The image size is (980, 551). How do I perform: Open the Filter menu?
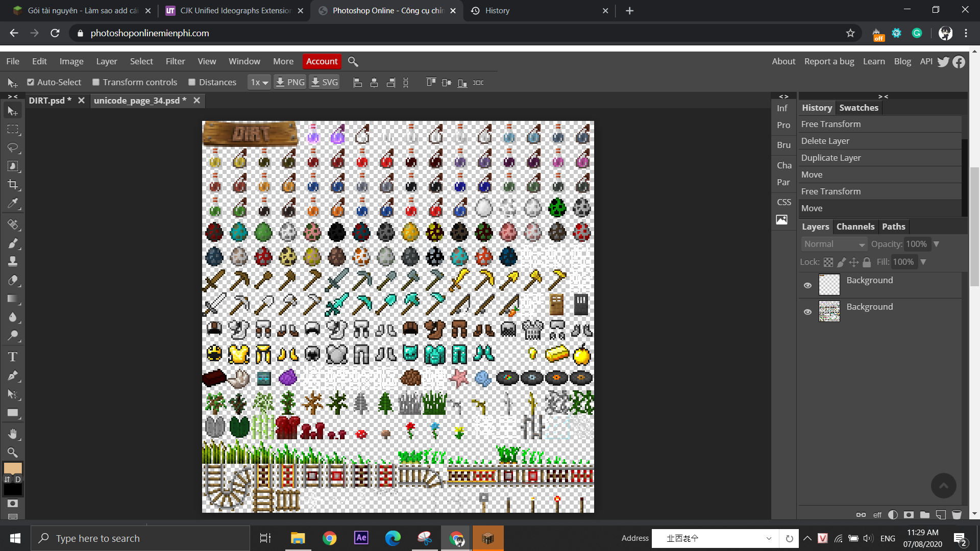175,61
